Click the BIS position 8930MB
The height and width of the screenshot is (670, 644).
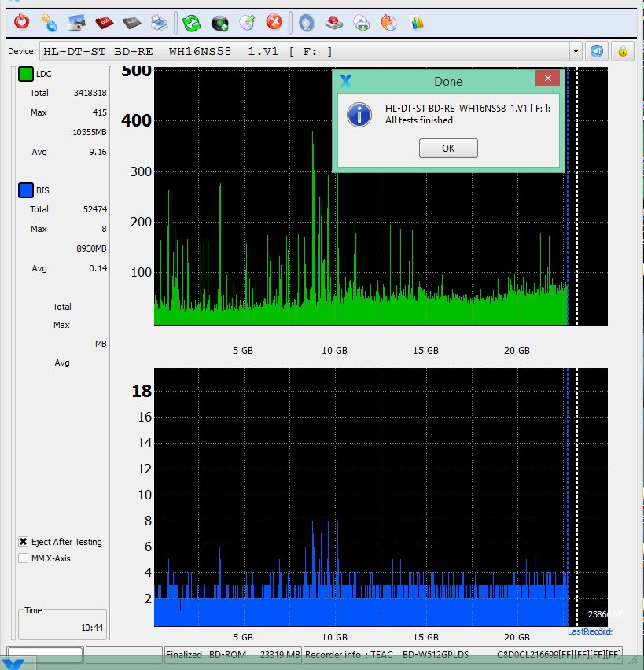(91, 248)
